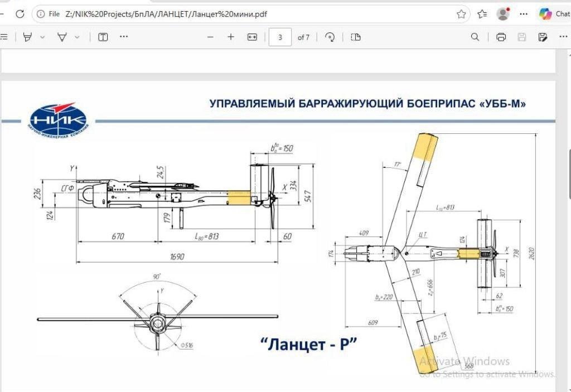Select the Draw pen tool
This screenshot has height=392, width=571.
point(62,37)
